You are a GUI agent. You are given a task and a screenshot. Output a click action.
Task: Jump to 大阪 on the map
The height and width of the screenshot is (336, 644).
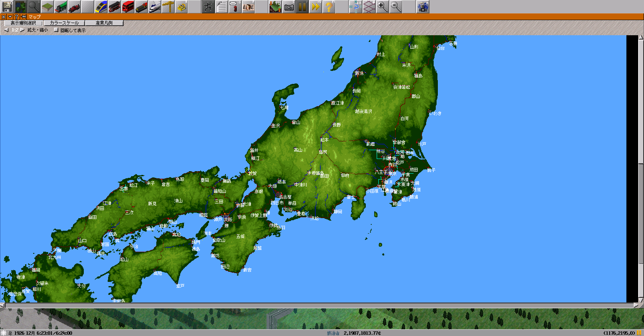(228, 219)
